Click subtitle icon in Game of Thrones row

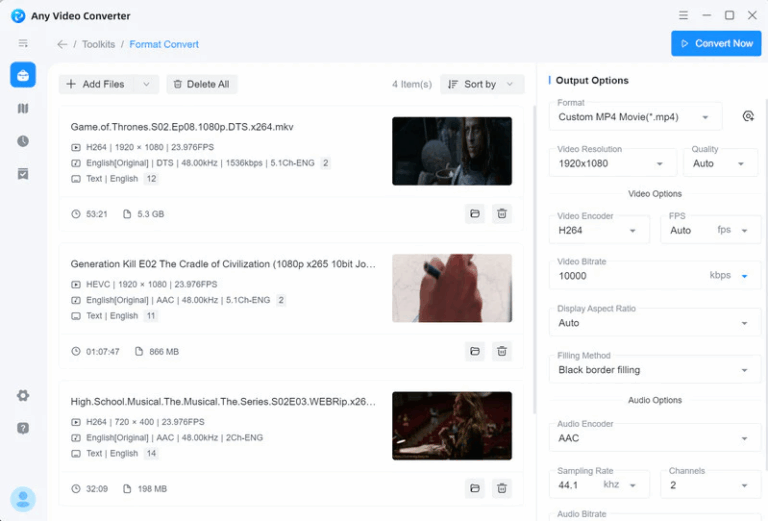[76, 179]
